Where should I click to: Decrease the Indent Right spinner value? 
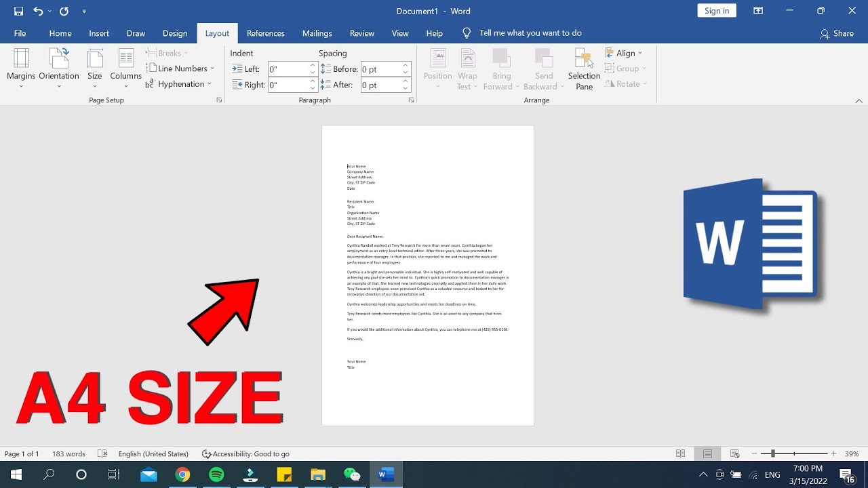(313, 89)
